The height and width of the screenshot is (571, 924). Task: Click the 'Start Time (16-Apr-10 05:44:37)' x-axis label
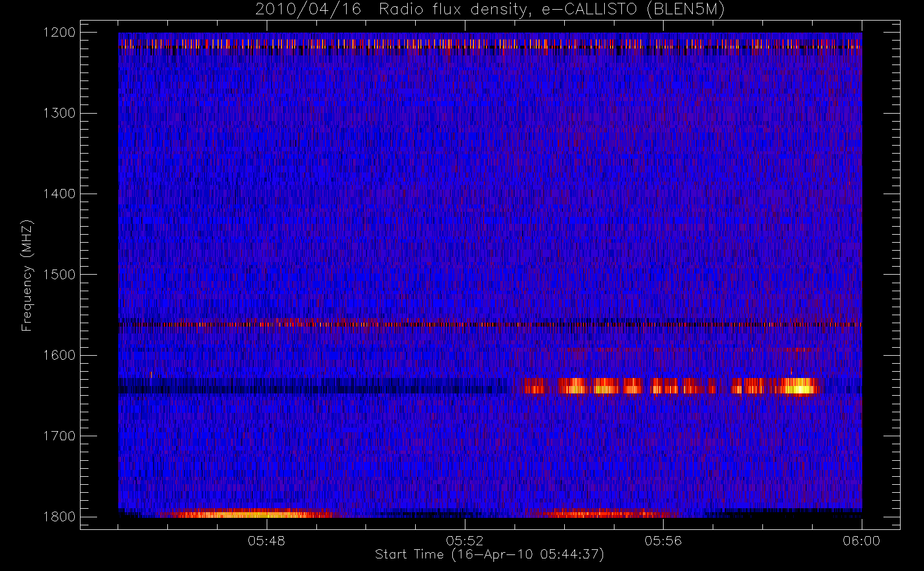[x=489, y=554]
